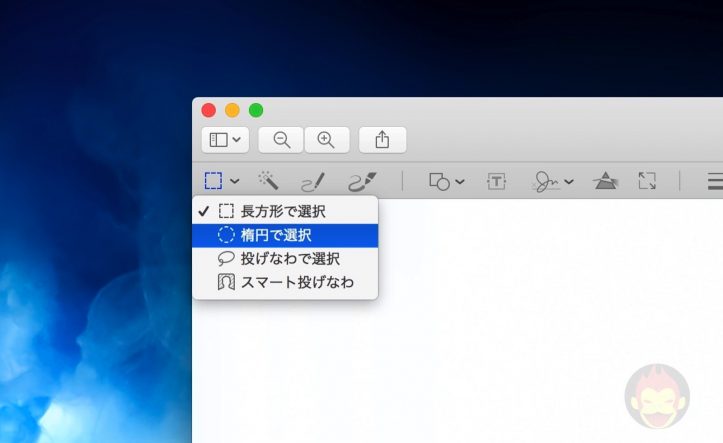
Task: Click the rectangular selection tool icon
Action: pos(213,181)
